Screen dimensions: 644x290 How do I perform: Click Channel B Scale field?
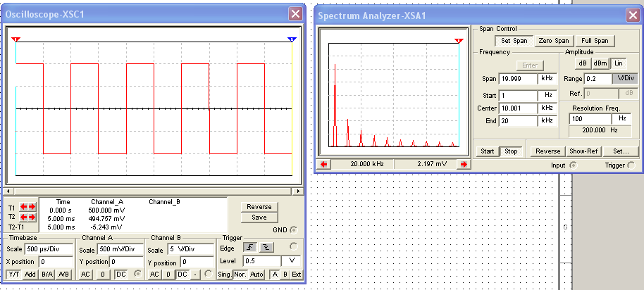point(190,250)
